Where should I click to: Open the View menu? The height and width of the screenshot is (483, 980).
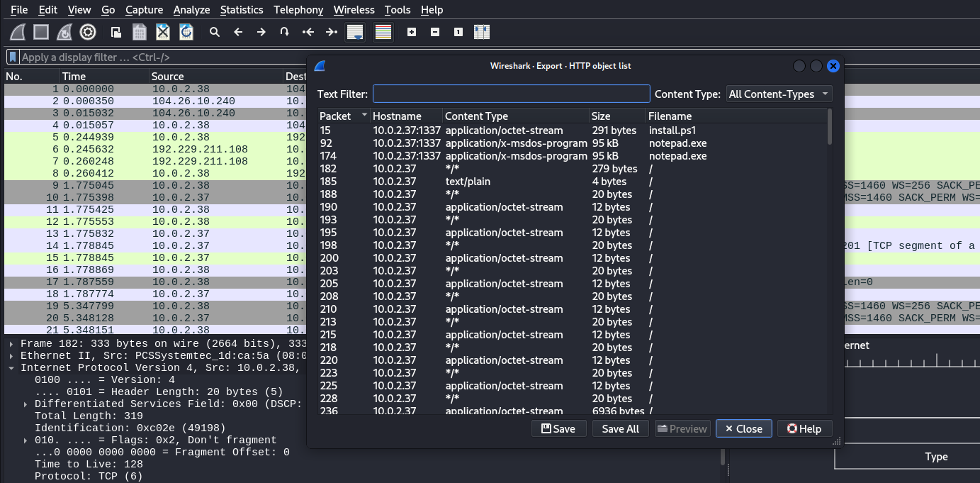pos(79,10)
